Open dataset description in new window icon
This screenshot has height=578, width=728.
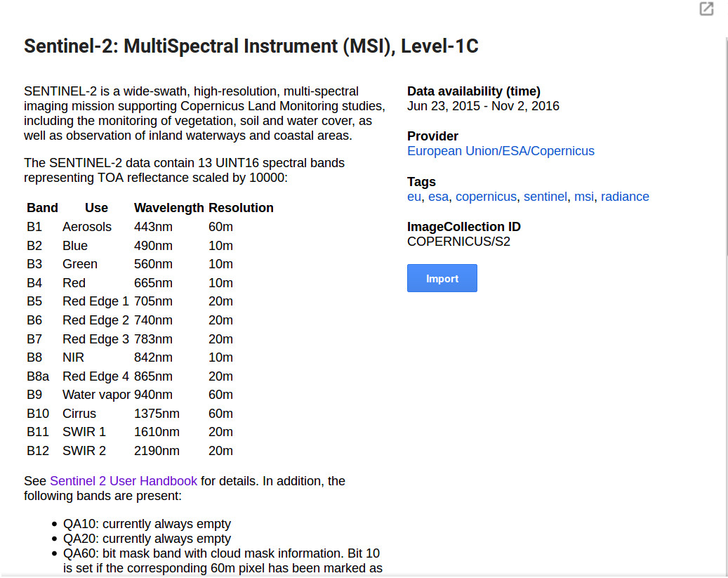pos(706,9)
